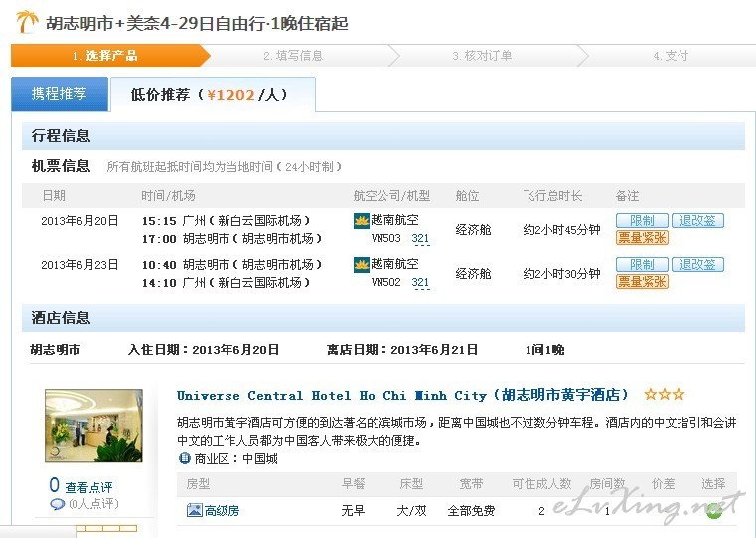756x538 pixels.
Task: Click the speech bubble icon near 0人点评
Action: (x=57, y=505)
